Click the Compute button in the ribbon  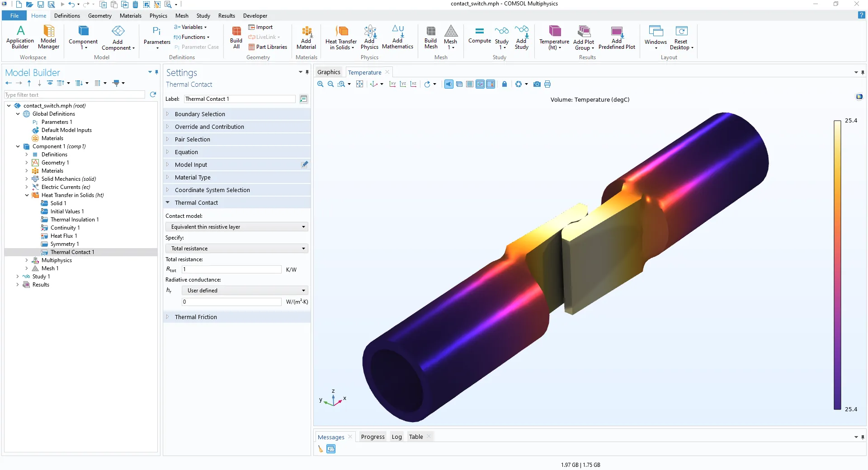pos(479,35)
